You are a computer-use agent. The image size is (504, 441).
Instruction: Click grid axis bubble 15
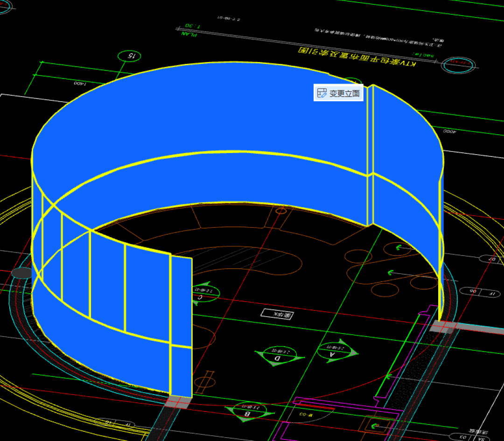click(x=132, y=56)
